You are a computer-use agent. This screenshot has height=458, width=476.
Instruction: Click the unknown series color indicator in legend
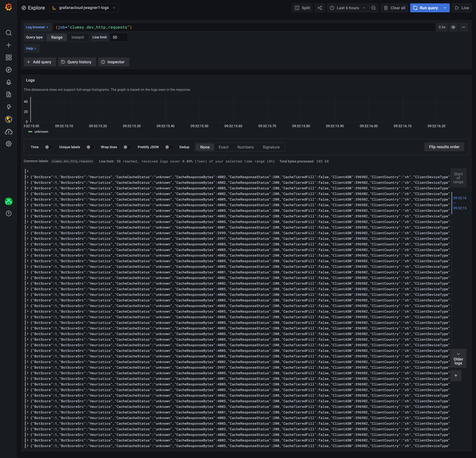coord(30,131)
